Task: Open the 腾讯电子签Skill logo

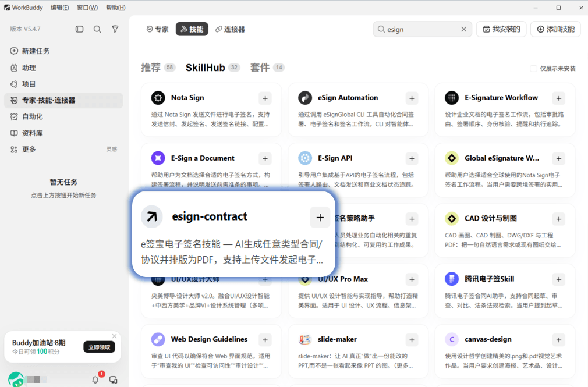Action: click(452, 279)
